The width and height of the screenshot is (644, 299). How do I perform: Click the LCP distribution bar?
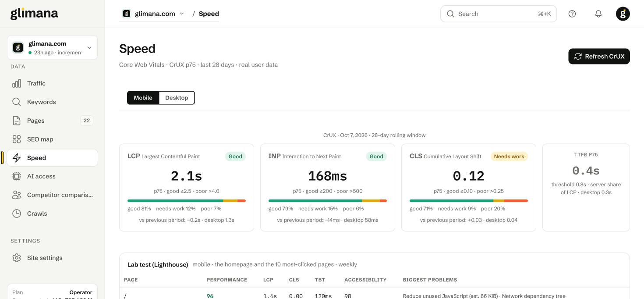[187, 201]
